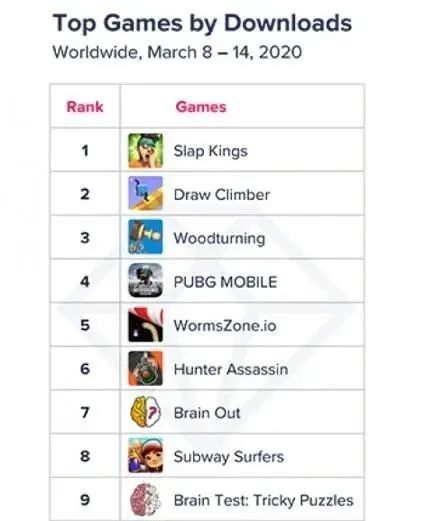Image resolution: width=425 pixels, height=521 pixels.
Task: Click the PUBG MOBILE game icon
Action: (x=145, y=280)
